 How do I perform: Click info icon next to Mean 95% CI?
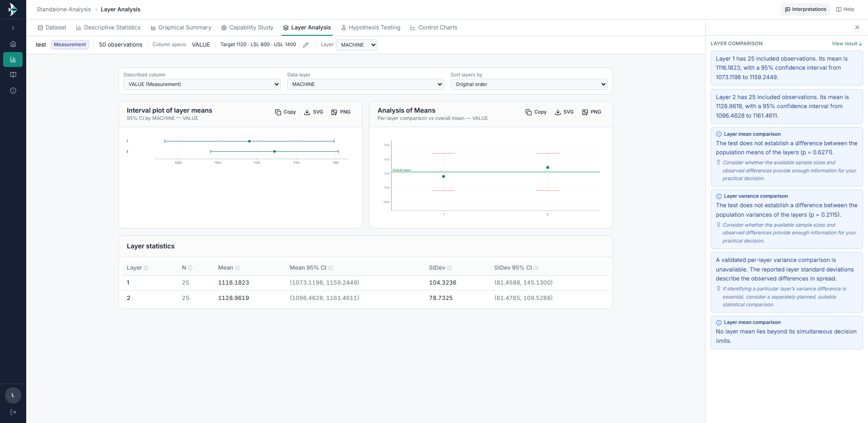click(x=330, y=268)
